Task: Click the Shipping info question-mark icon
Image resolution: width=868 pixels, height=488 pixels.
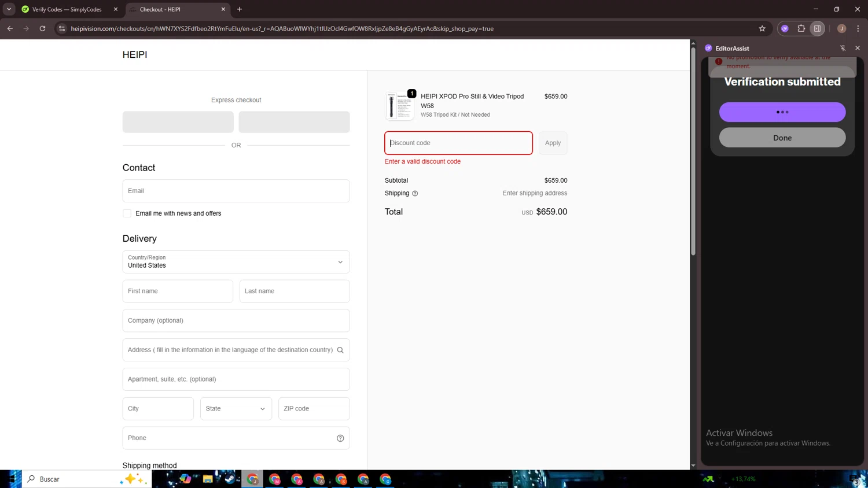Action: tap(415, 194)
